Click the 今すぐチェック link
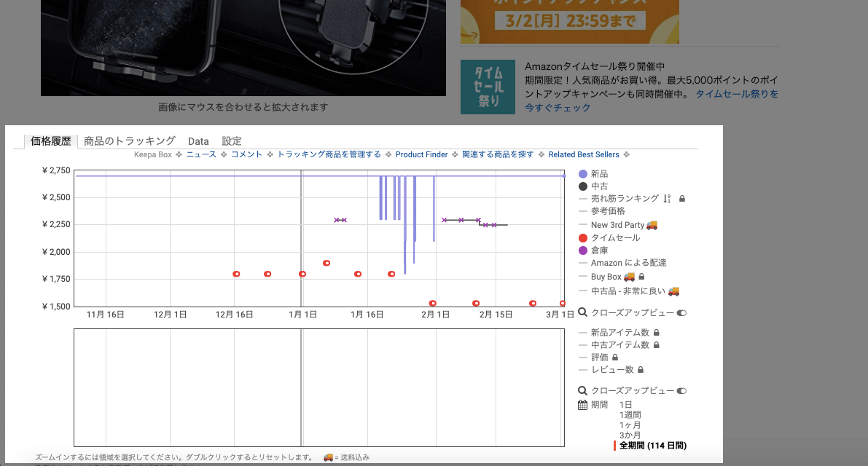 558,108
